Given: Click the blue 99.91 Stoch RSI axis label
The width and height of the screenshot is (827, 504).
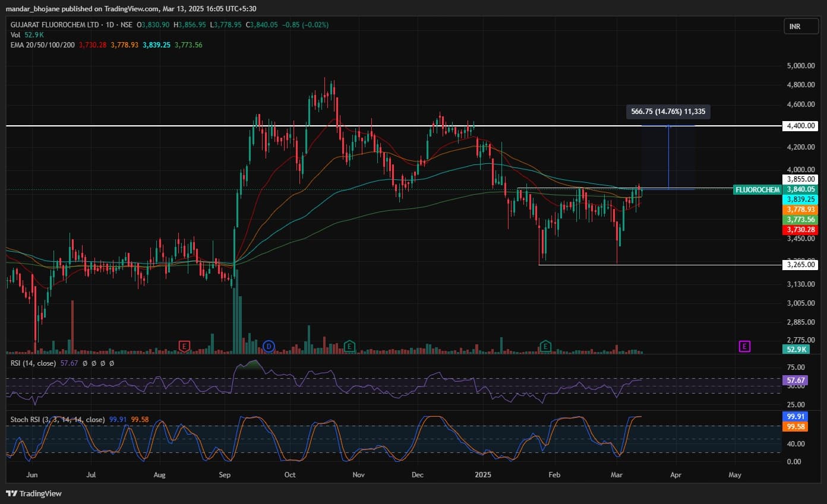Looking at the screenshot, I should tap(796, 417).
